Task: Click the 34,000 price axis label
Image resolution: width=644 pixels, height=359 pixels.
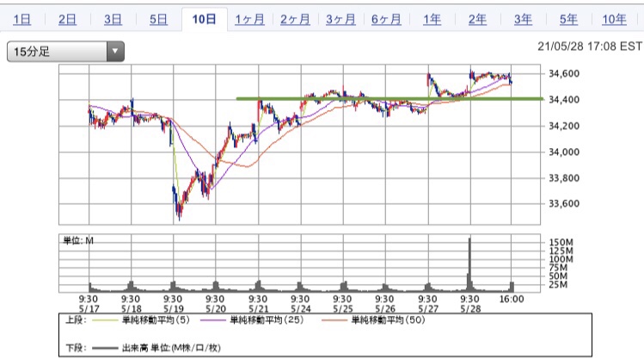Action: coord(564,152)
